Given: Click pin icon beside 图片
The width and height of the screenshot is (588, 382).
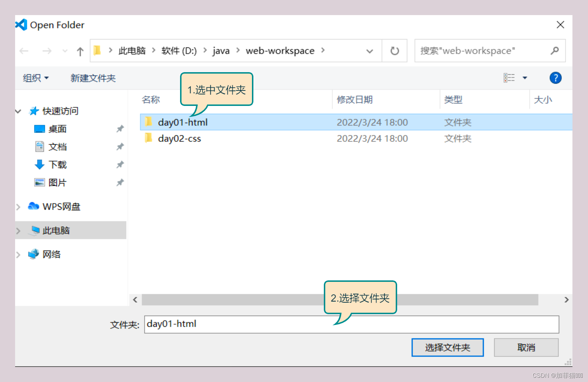Looking at the screenshot, I should (120, 183).
